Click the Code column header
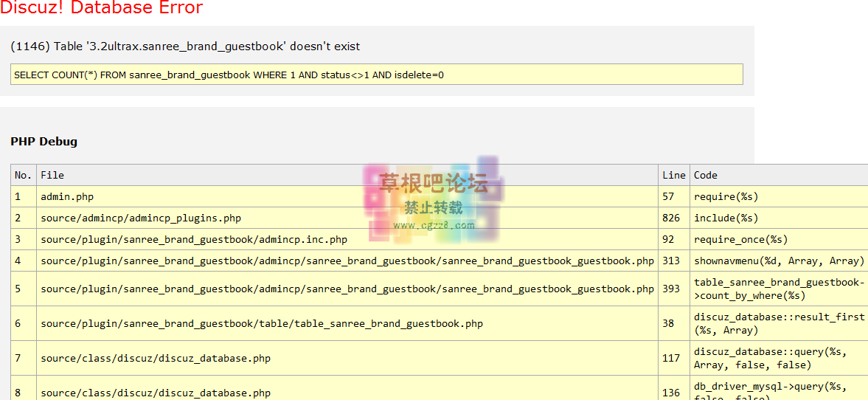This screenshot has height=400, width=868. (705, 176)
